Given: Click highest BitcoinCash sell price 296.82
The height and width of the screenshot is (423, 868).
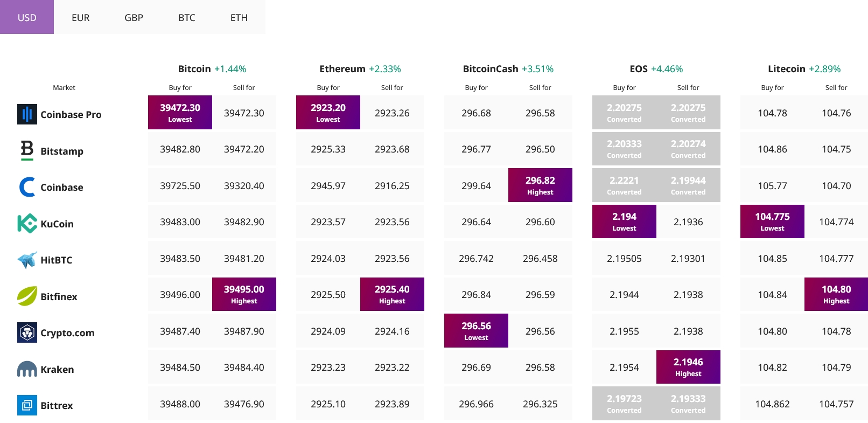Looking at the screenshot, I should pos(540,185).
